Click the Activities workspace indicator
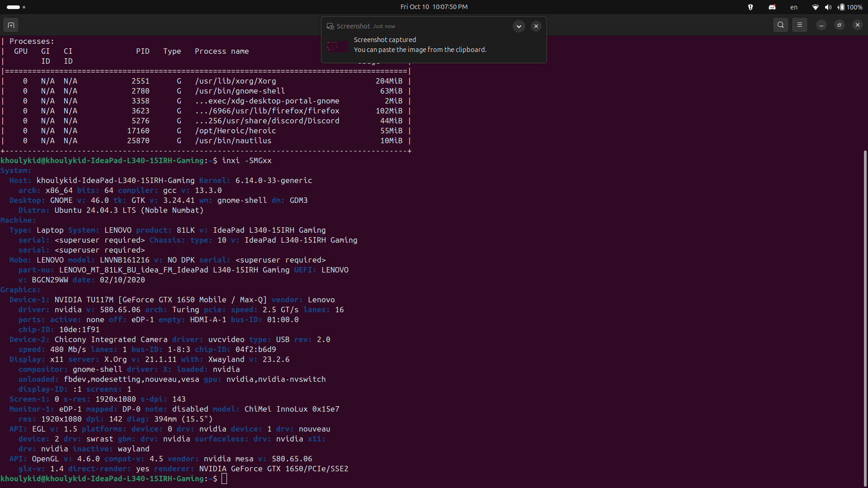The image size is (868, 488). (x=15, y=7)
